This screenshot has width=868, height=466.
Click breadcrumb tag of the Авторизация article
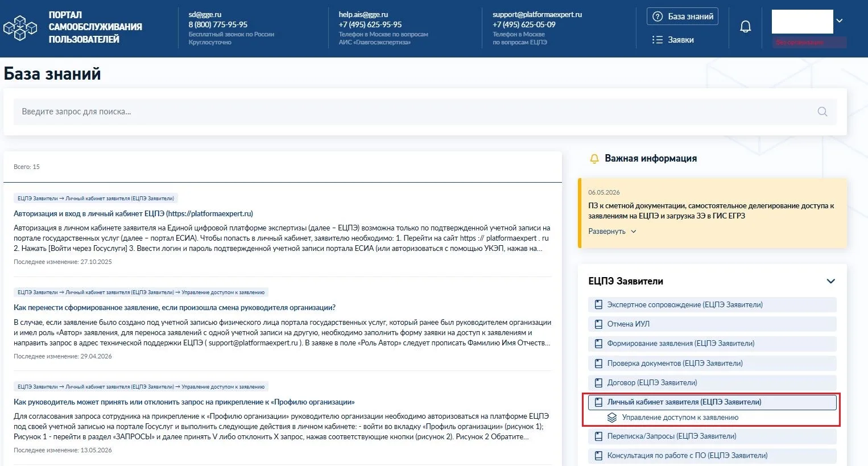point(96,199)
